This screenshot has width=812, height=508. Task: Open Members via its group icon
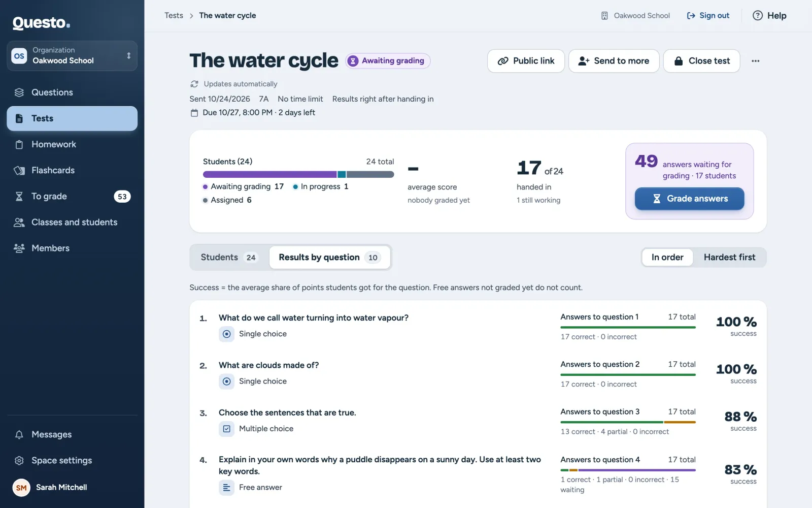pyautogui.click(x=19, y=248)
